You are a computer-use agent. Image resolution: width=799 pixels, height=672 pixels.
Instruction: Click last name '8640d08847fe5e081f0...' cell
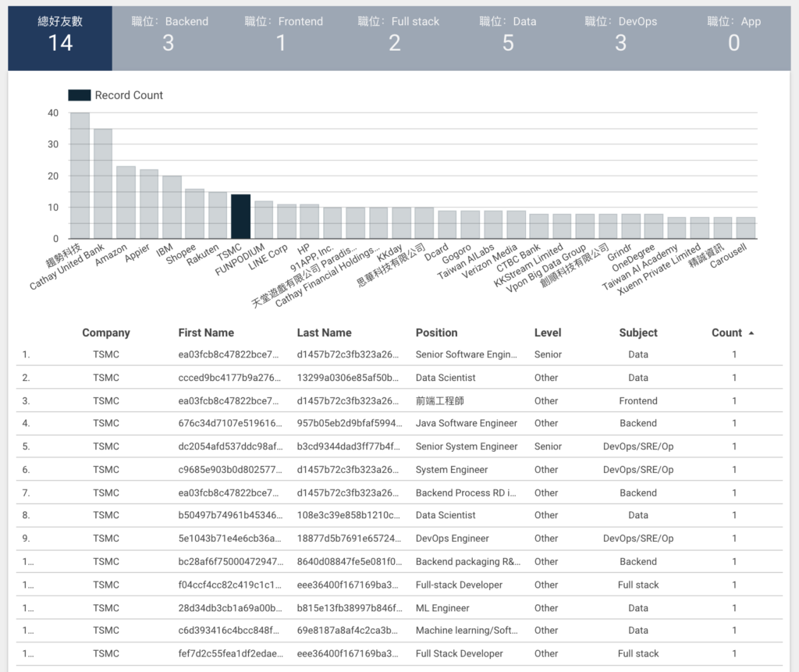(x=349, y=561)
